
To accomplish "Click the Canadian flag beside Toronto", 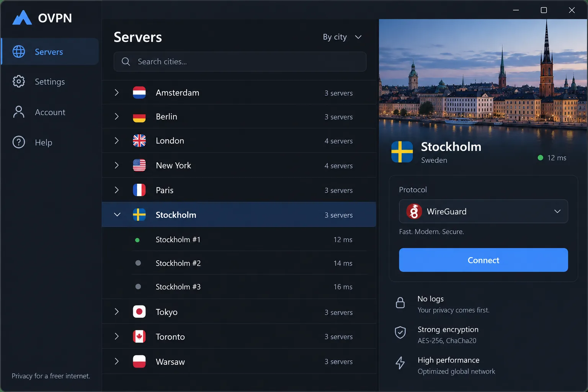I will 139,336.
